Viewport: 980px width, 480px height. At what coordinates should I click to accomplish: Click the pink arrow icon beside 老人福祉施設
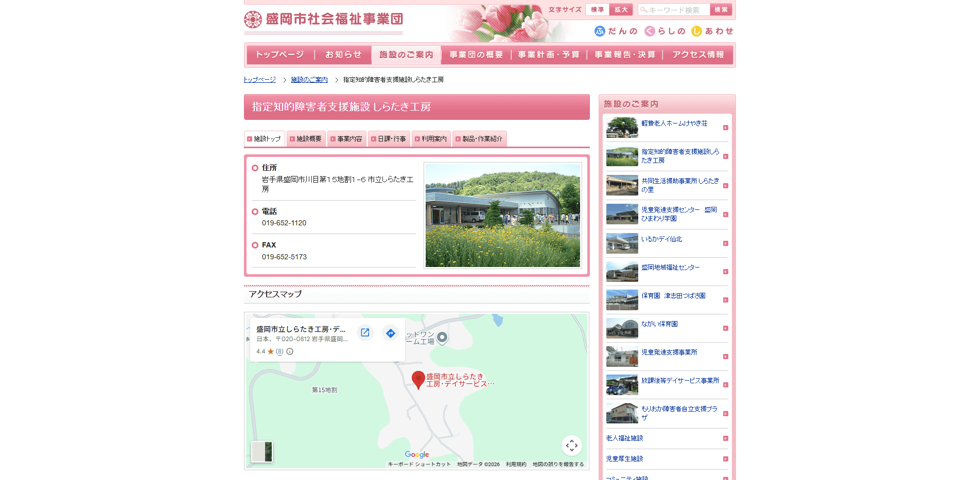coord(726,438)
